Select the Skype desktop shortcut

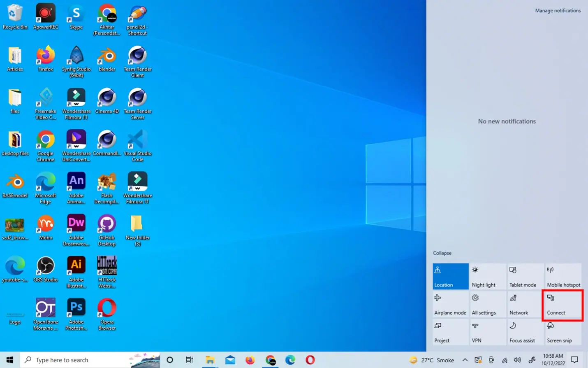click(x=76, y=16)
